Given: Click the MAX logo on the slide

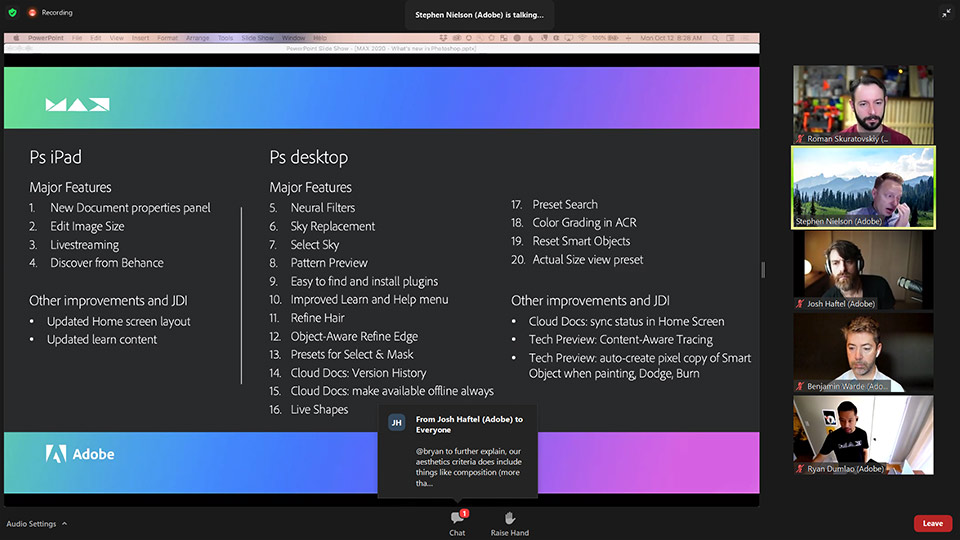Looking at the screenshot, I should [x=77, y=105].
